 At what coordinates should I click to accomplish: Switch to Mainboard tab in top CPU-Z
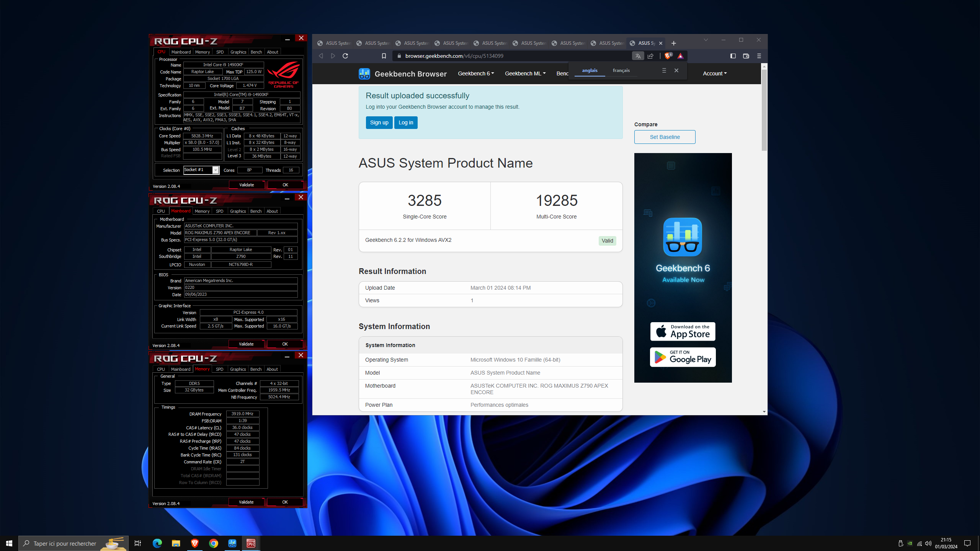[181, 52]
